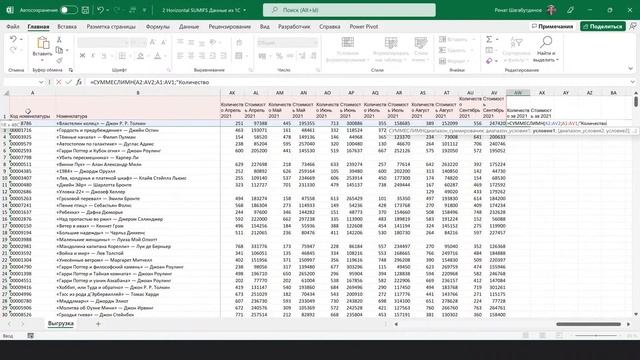Click the Cell Styles icon
The height and width of the screenshot is (360, 640).
(420, 43)
